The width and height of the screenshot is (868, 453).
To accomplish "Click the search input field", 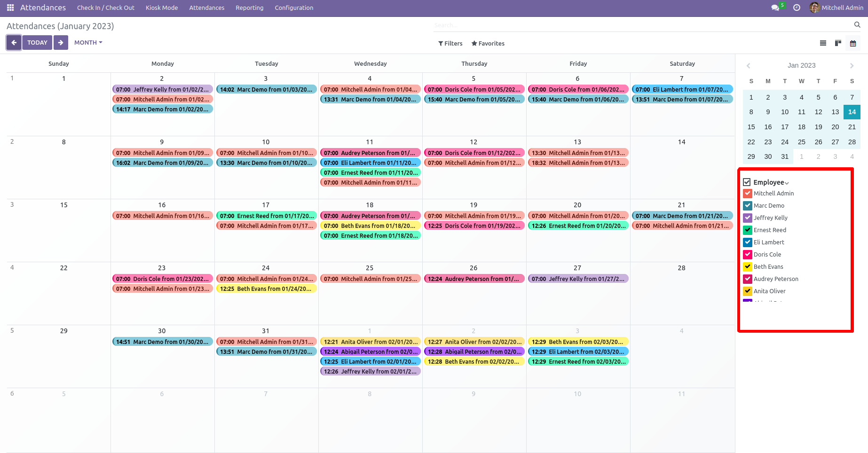I will pyautogui.click(x=642, y=25).
